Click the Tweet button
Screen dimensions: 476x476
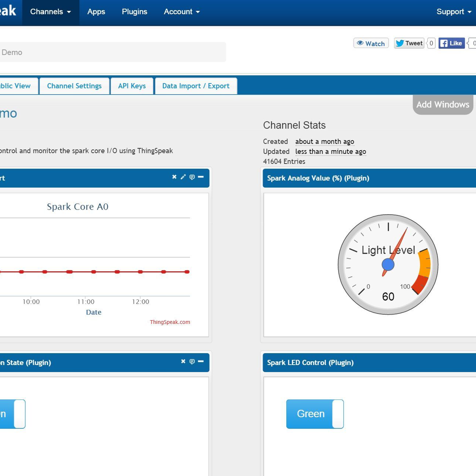[x=409, y=43]
